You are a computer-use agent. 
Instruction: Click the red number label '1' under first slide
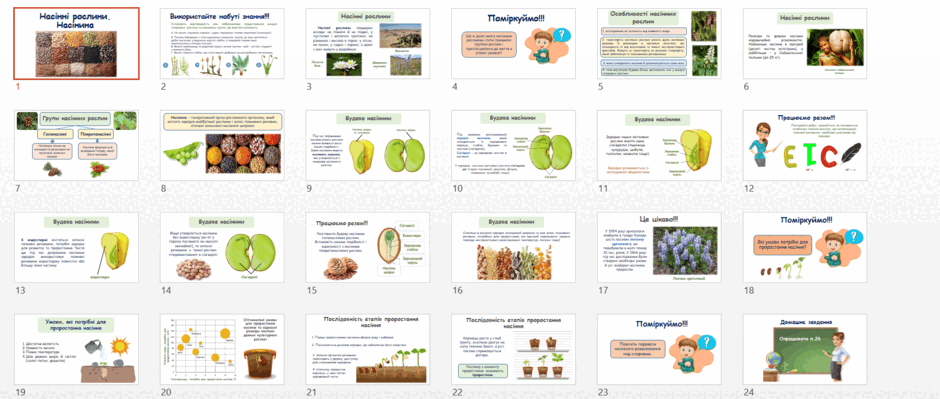pyautogui.click(x=17, y=87)
